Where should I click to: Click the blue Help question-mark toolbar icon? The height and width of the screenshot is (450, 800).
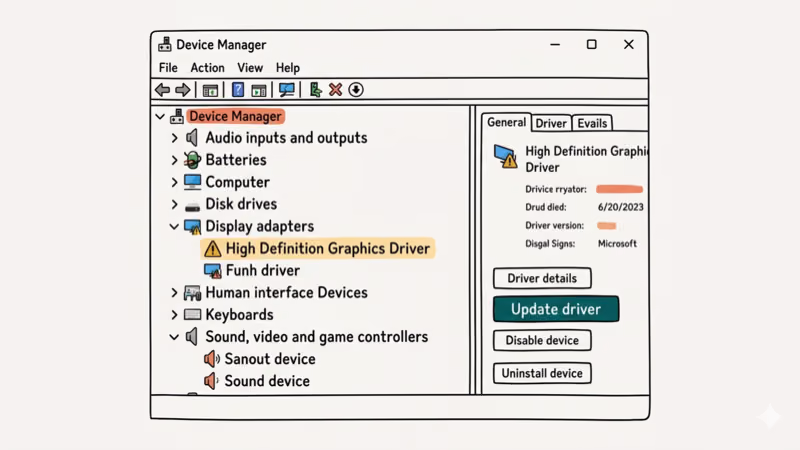pos(238,90)
